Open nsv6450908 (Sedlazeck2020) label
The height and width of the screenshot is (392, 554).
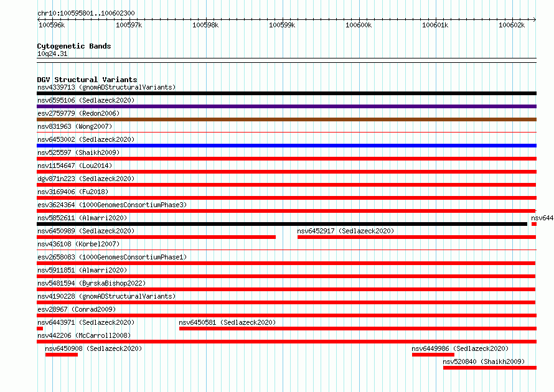click(93, 348)
